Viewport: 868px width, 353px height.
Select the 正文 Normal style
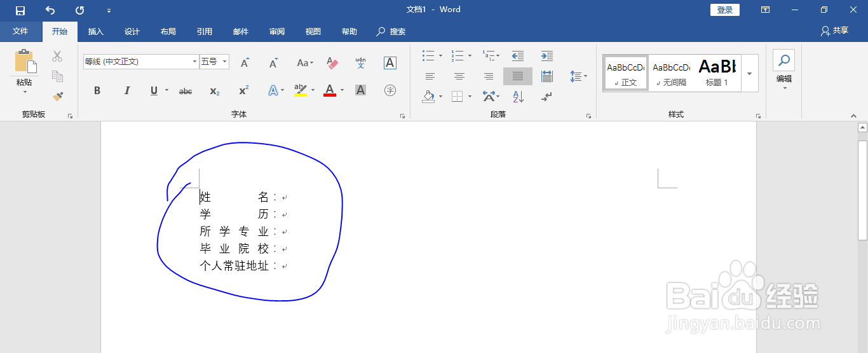click(x=625, y=73)
